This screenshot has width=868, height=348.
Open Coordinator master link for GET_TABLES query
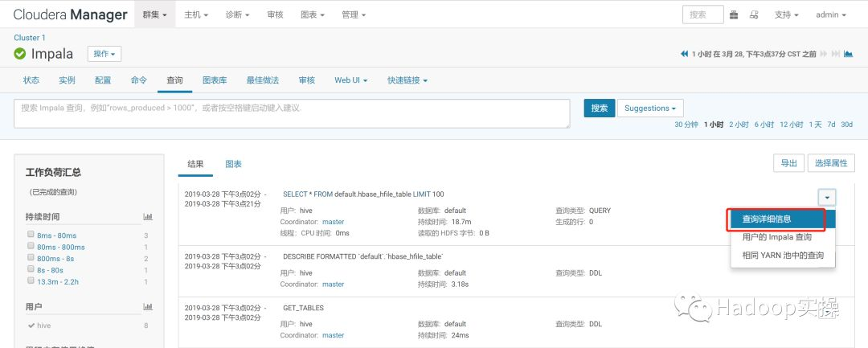pyautogui.click(x=334, y=335)
